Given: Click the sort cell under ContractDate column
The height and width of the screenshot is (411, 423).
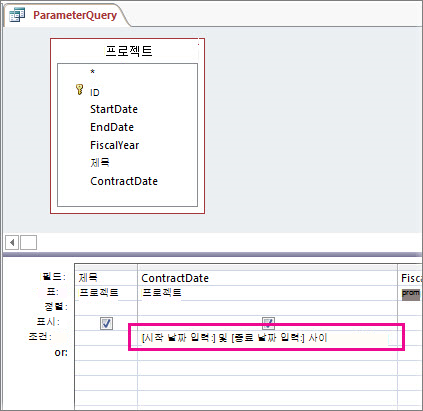Looking at the screenshot, I should point(267,307).
